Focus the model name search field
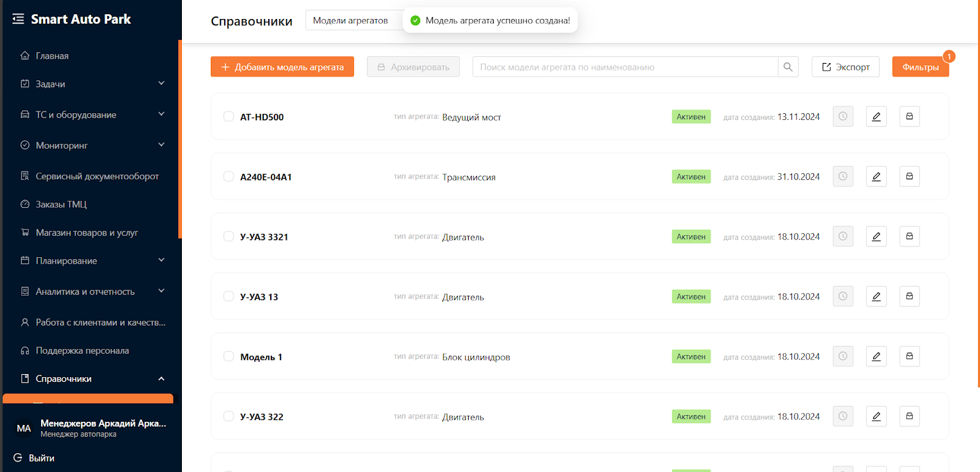The width and height of the screenshot is (980, 472). click(625, 67)
